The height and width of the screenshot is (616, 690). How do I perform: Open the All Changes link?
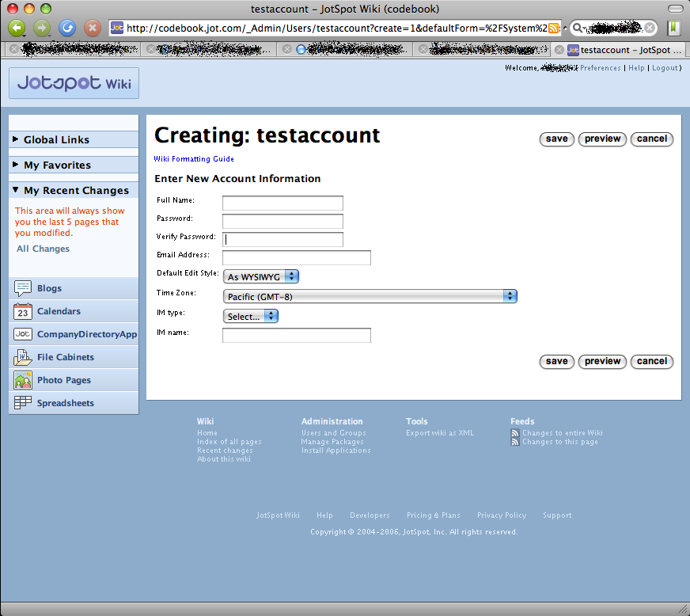(x=43, y=249)
